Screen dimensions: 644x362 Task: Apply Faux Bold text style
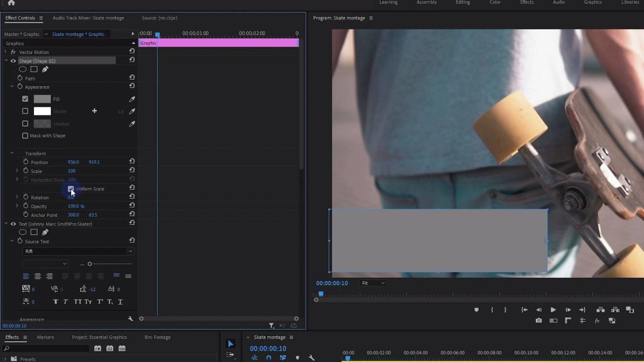click(55, 302)
